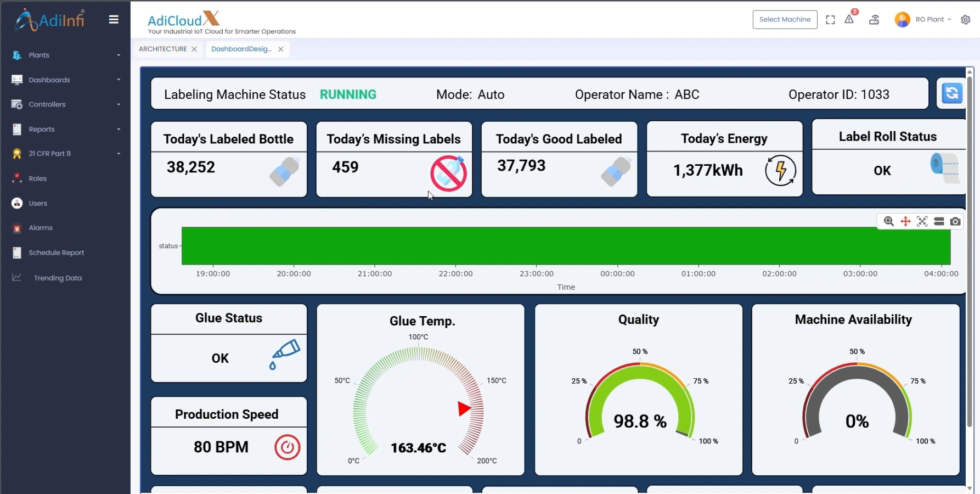Open Trending Data in the sidebar
The width and height of the screenshot is (980, 494).
(58, 278)
